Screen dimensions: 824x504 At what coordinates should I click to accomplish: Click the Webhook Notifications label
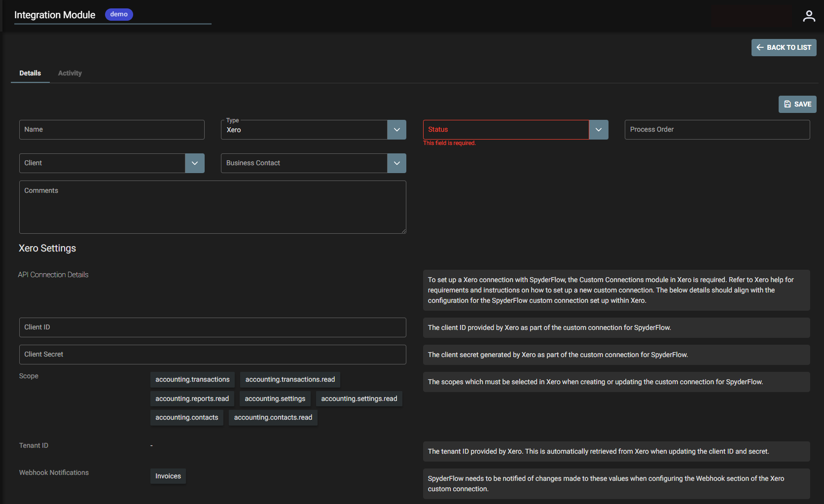54,473
